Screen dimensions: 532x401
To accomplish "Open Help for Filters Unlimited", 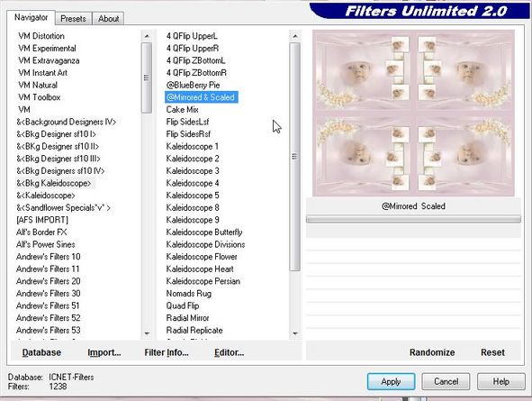I will (500, 382).
